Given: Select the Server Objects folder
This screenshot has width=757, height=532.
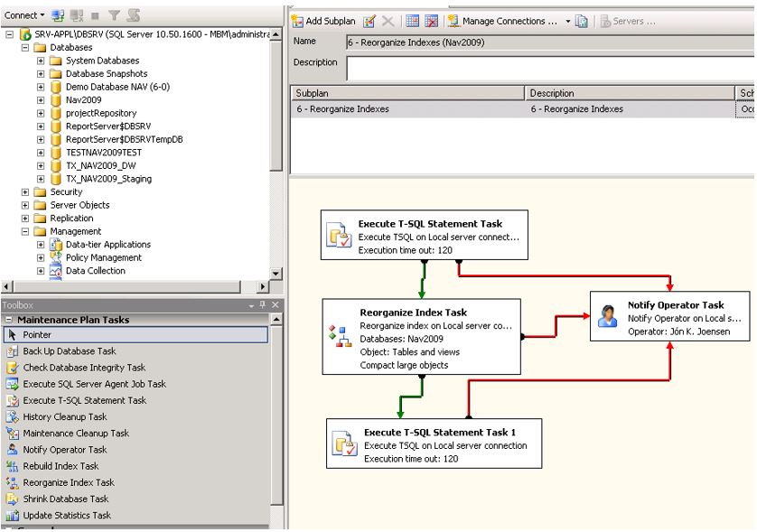Looking at the screenshot, I should (x=79, y=205).
